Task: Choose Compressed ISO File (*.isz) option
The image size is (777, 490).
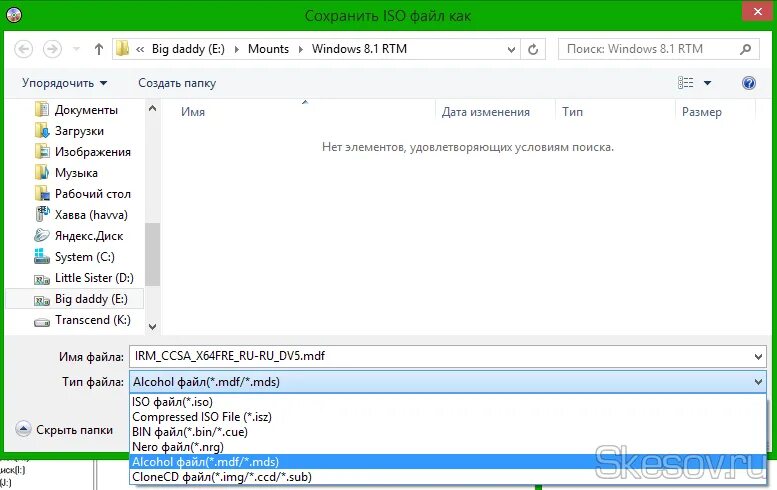Action: pos(448,417)
